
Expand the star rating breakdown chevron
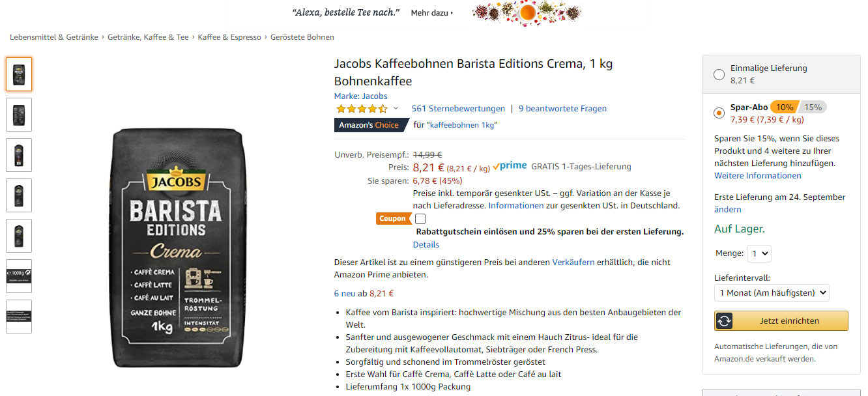pyautogui.click(x=396, y=108)
